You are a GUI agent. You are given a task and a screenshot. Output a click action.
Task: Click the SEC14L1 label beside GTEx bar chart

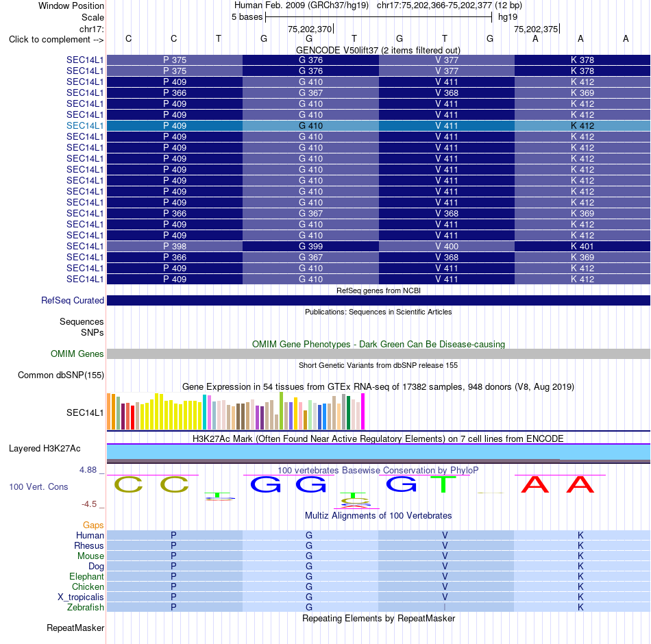[85, 412]
